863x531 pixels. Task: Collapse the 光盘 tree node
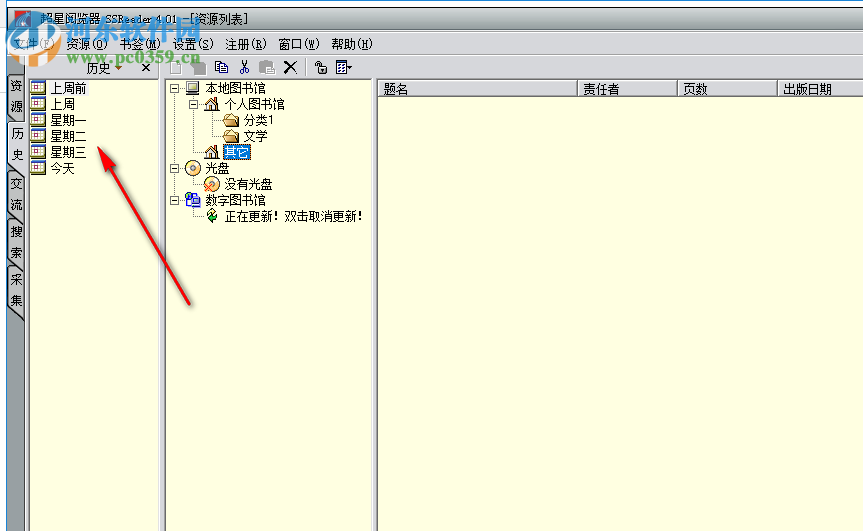174,168
